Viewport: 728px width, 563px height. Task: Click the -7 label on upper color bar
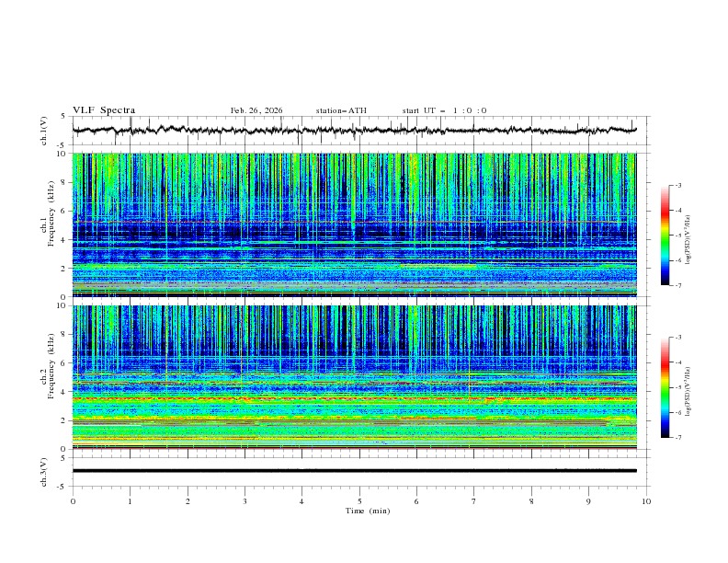pos(678,285)
